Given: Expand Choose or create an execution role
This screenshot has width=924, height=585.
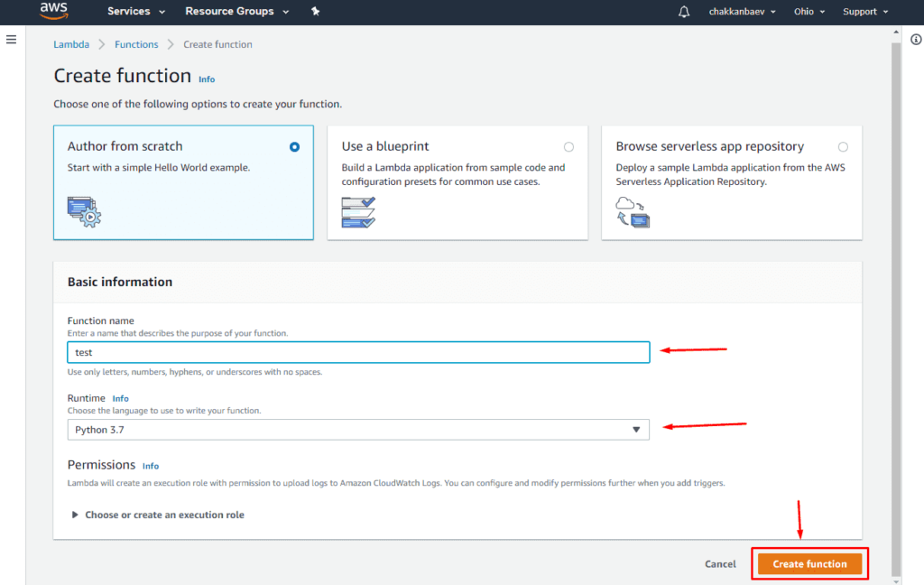Looking at the screenshot, I should click(x=157, y=515).
